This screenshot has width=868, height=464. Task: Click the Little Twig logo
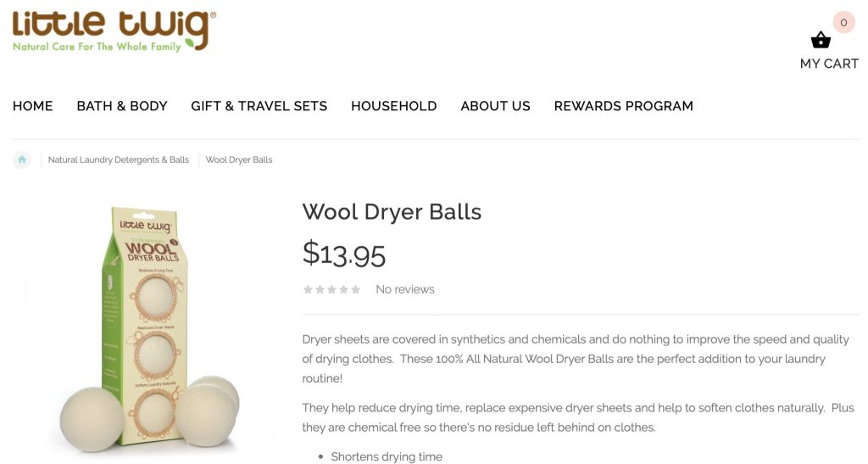point(114,31)
